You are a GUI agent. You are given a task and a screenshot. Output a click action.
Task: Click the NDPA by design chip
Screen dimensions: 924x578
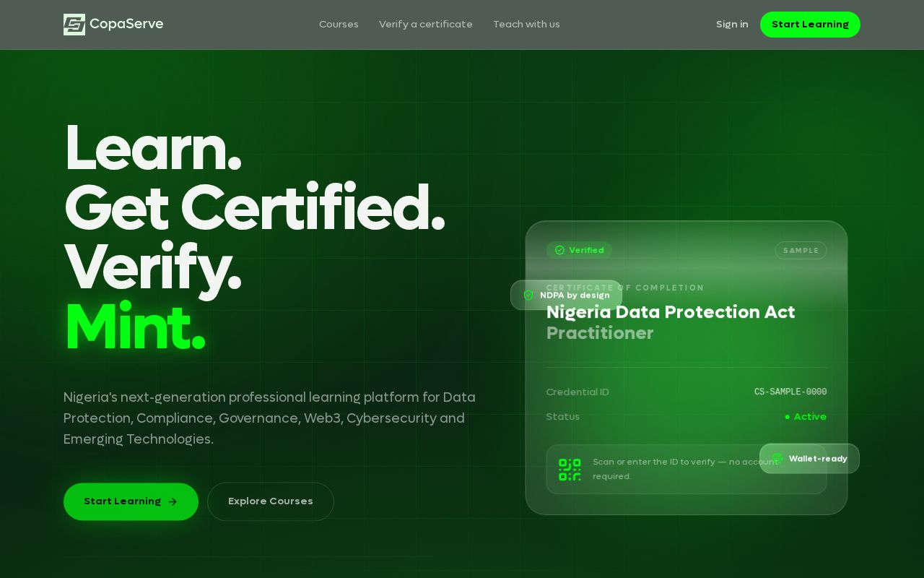pos(567,295)
